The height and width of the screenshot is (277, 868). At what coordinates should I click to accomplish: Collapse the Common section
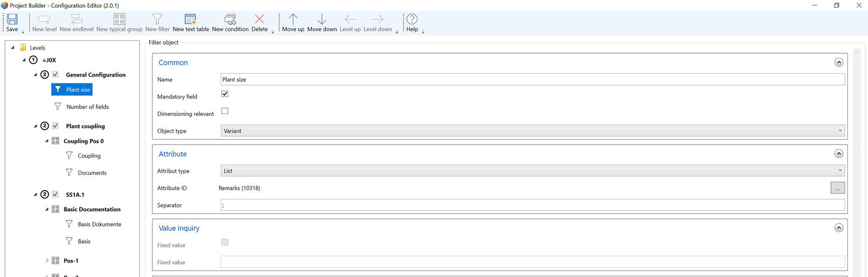pyautogui.click(x=839, y=62)
